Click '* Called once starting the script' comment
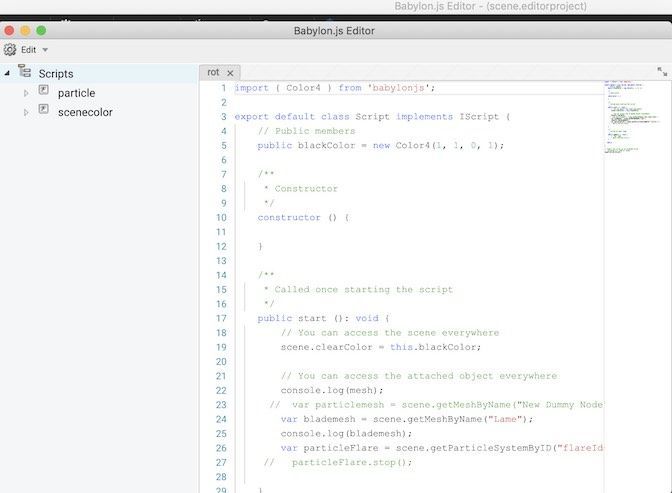672x493 pixels. 358,290
